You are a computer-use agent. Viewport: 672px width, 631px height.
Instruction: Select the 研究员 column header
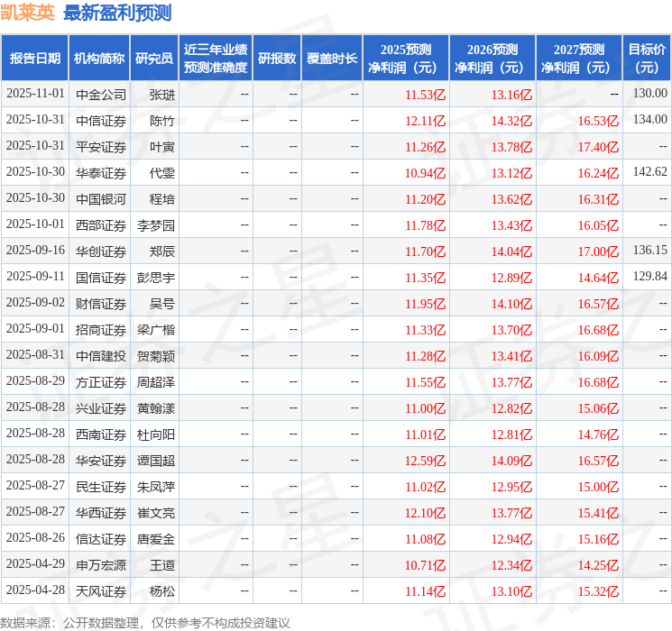[x=154, y=59]
